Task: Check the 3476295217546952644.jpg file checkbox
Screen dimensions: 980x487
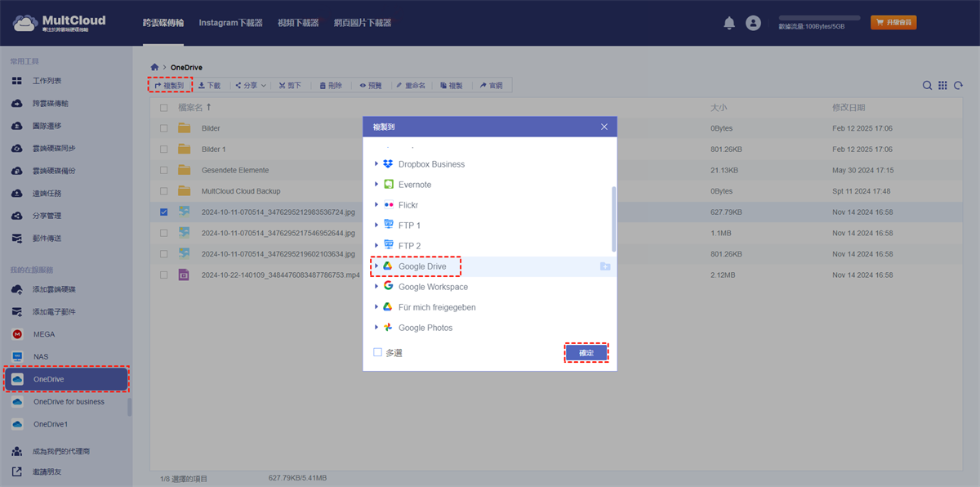Action: point(164,233)
